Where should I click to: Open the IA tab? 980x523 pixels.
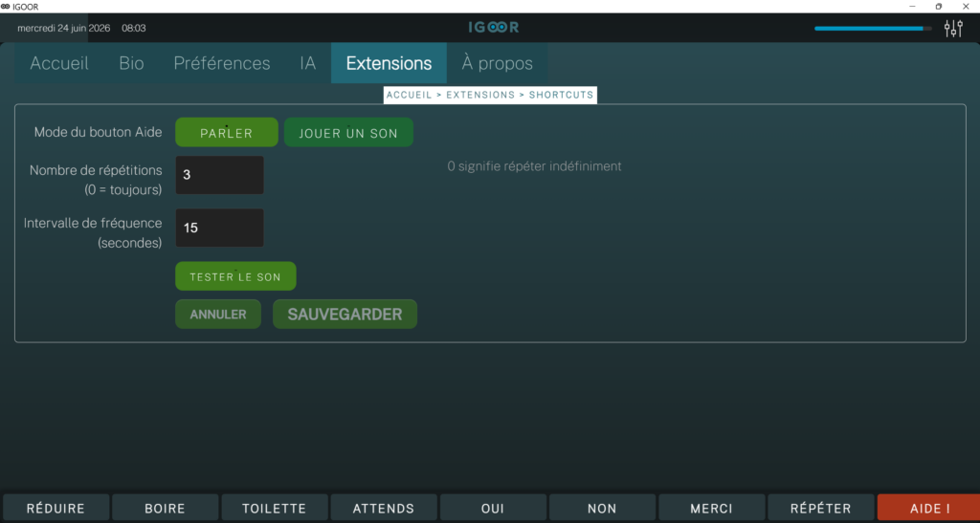tap(307, 63)
